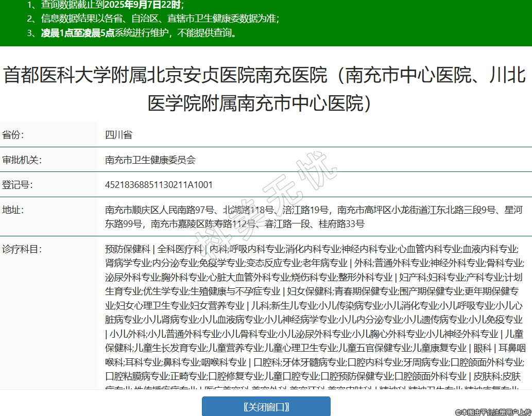The width and height of the screenshot is (532, 416).
Task: Click the 南充市卫生健康委员会 text
Action: point(150,160)
